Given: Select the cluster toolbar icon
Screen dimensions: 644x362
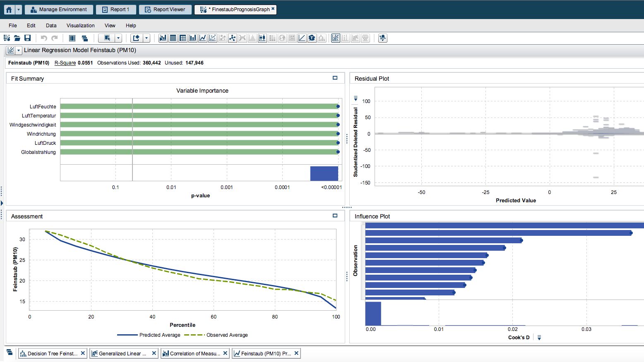Looking at the screenshot, I should click(365, 38).
